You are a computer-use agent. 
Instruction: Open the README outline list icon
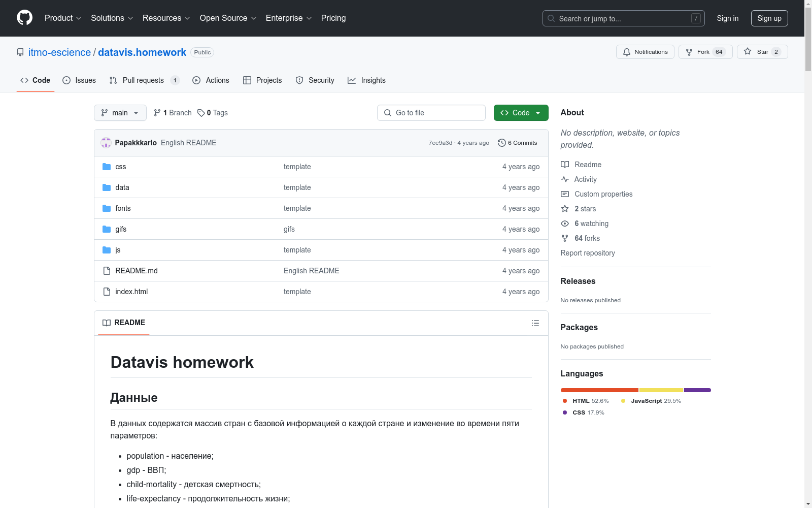pyautogui.click(x=535, y=323)
